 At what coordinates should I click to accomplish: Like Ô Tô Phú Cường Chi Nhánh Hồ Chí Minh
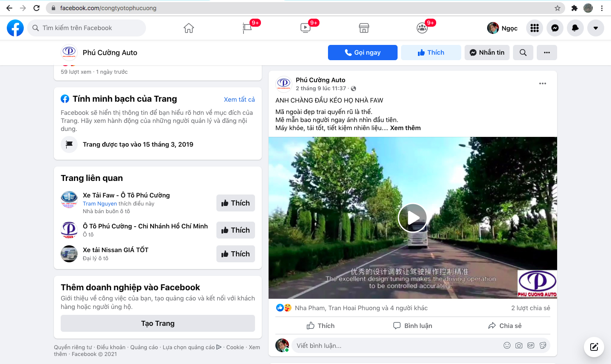(x=235, y=230)
